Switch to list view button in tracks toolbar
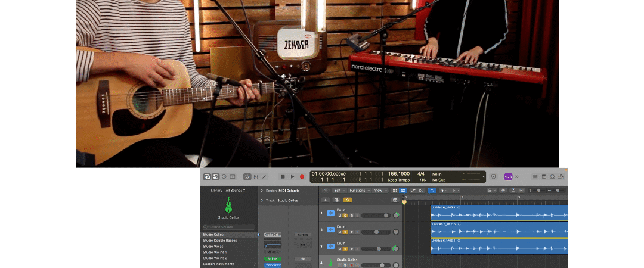Image resolution: width=644 pixels, height=268 pixels. coord(403,191)
